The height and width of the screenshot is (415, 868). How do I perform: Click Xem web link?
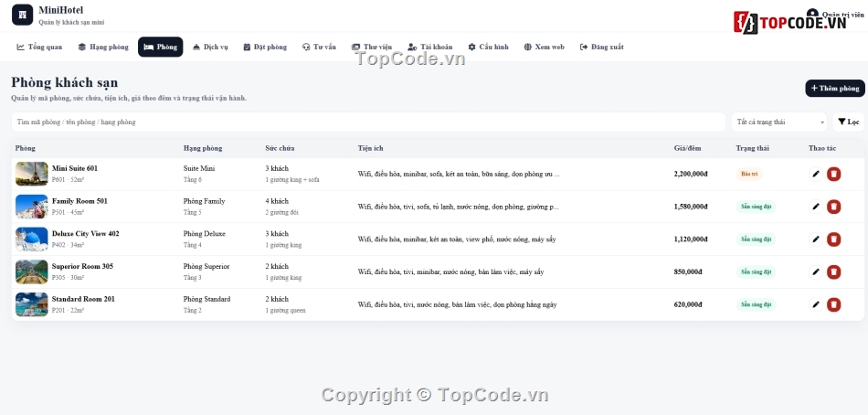click(545, 48)
